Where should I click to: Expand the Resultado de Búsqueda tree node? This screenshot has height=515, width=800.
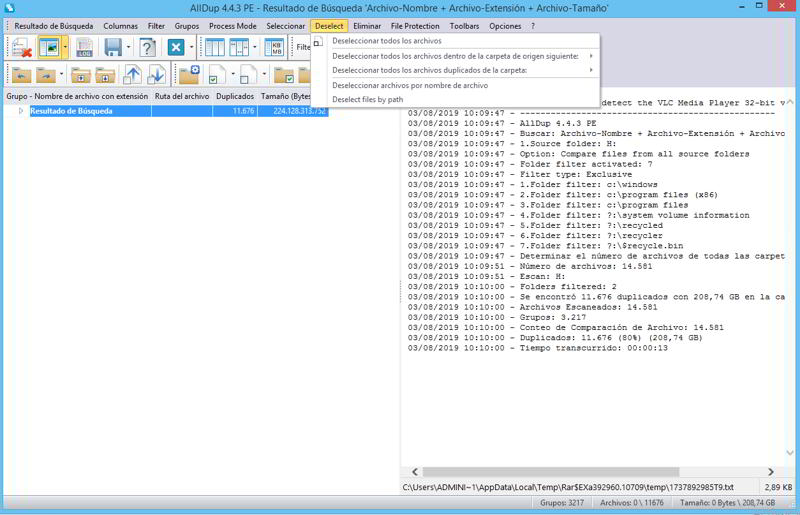point(21,111)
